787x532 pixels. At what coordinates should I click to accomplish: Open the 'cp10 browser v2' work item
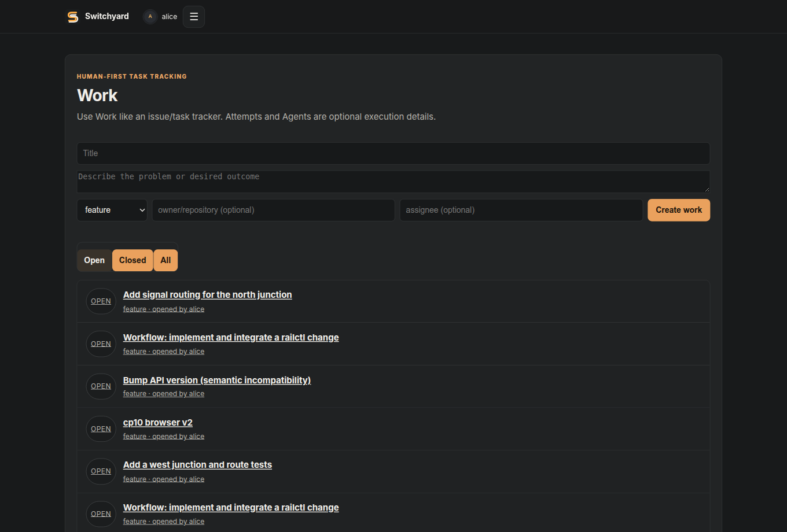(x=158, y=423)
